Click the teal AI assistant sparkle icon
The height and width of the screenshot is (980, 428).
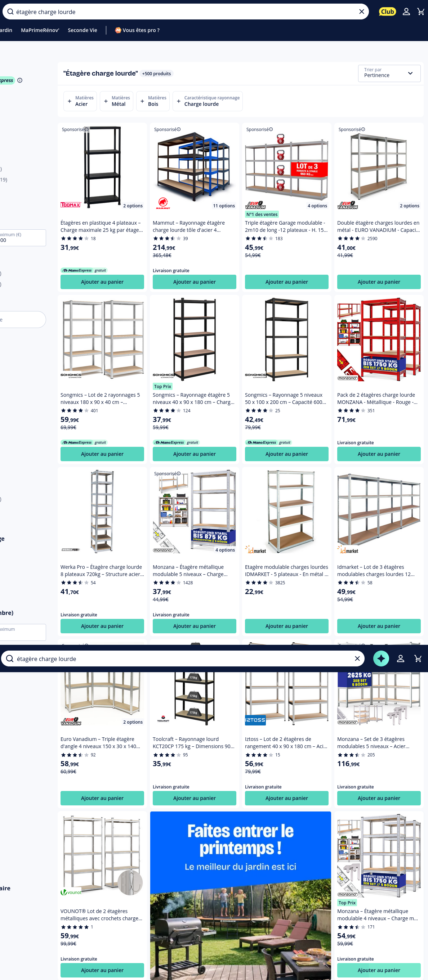tap(381, 658)
